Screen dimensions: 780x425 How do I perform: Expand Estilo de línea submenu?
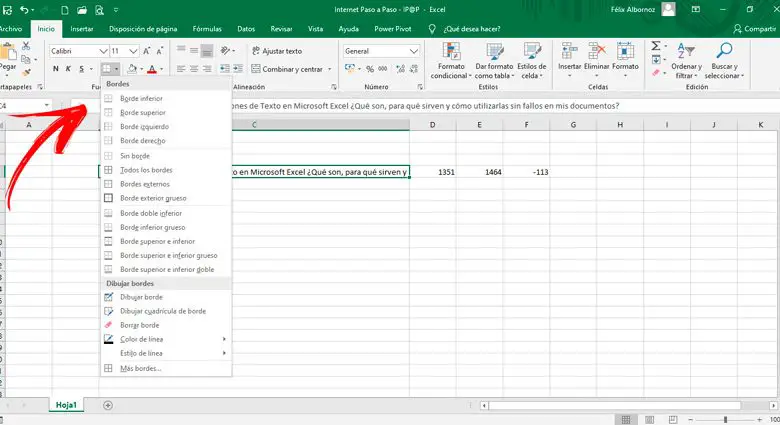tap(166, 353)
